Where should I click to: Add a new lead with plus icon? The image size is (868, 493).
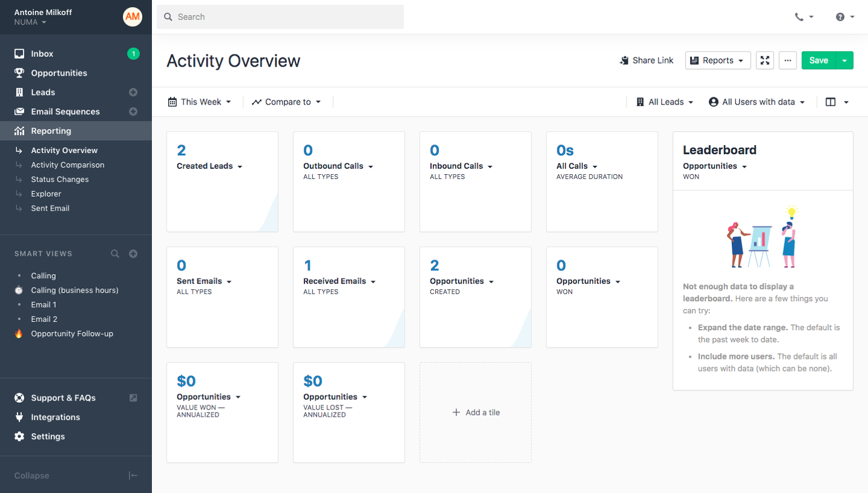pos(133,93)
